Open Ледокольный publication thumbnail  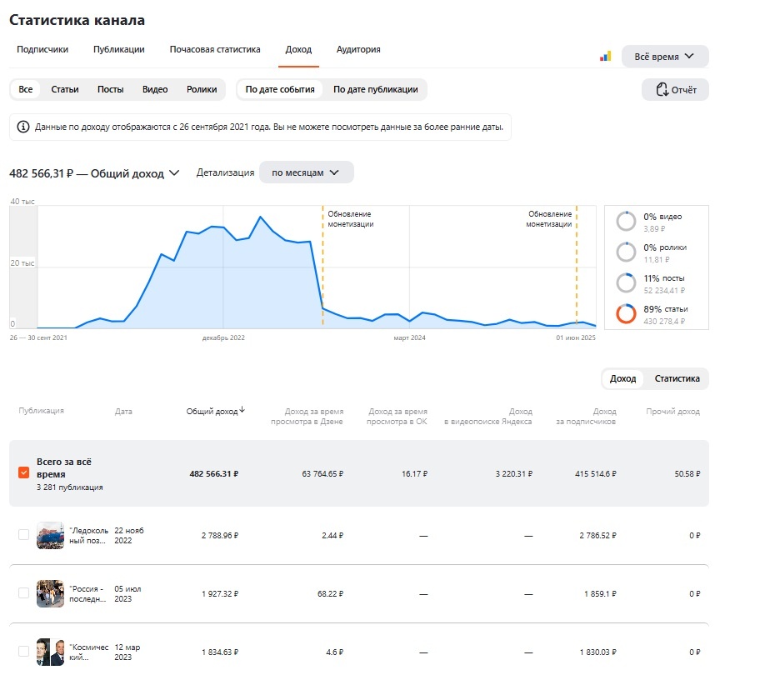coord(50,535)
